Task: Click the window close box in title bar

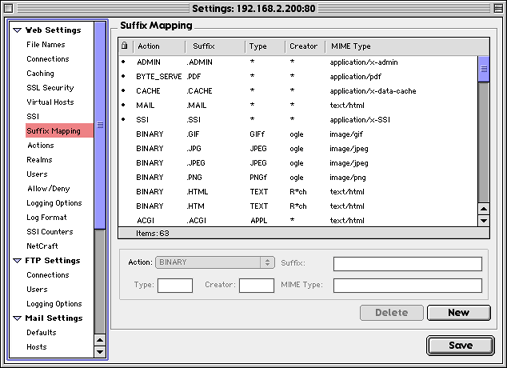Action: pos(9,8)
